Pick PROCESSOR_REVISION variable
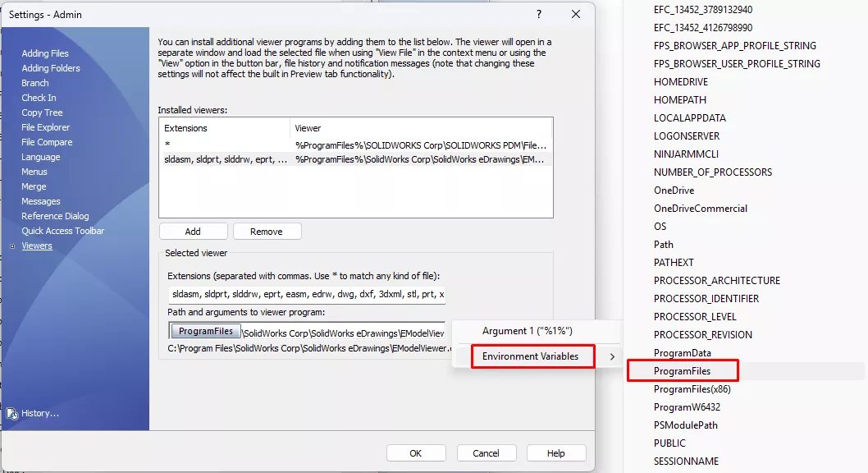 coord(702,335)
